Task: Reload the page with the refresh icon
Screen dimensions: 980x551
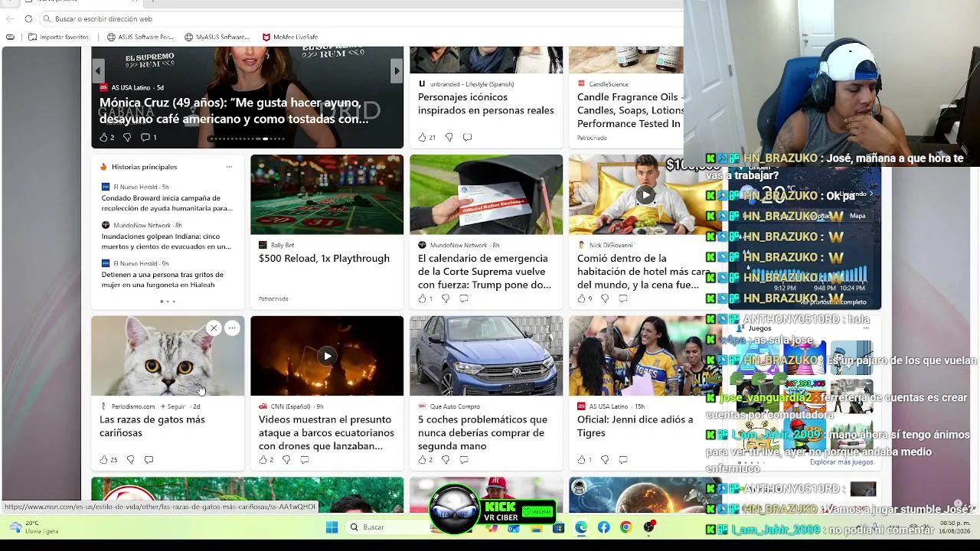Action: [x=28, y=18]
